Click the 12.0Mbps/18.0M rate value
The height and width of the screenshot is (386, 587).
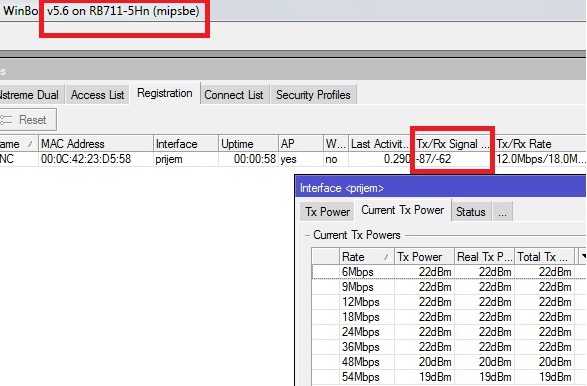(x=541, y=159)
